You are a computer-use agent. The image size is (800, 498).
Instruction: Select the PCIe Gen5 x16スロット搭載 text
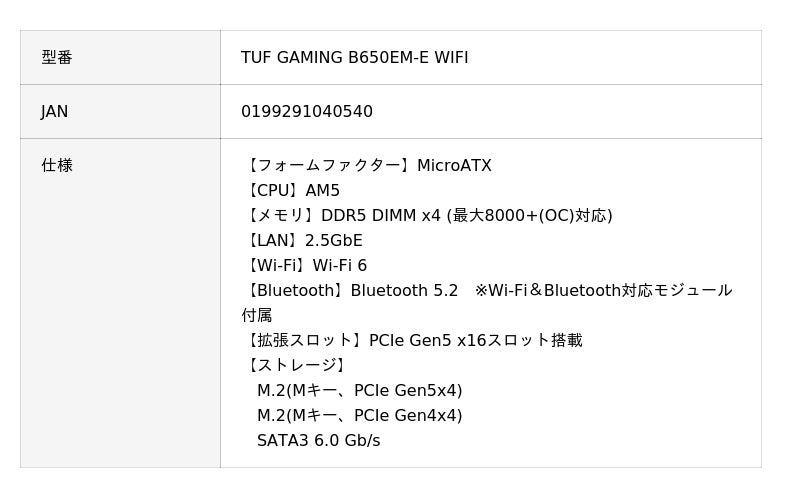pyautogui.click(x=475, y=341)
